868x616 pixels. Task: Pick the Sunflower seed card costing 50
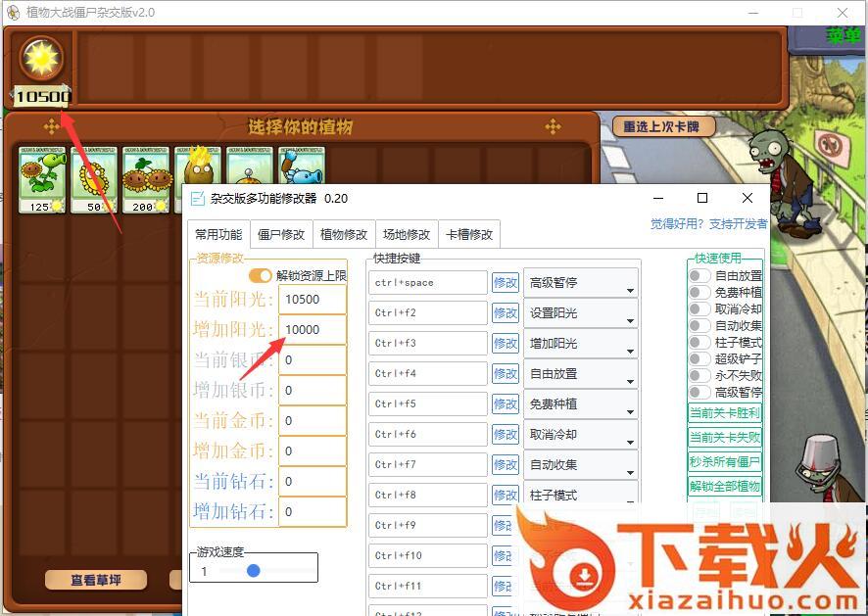pyautogui.click(x=94, y=179)
